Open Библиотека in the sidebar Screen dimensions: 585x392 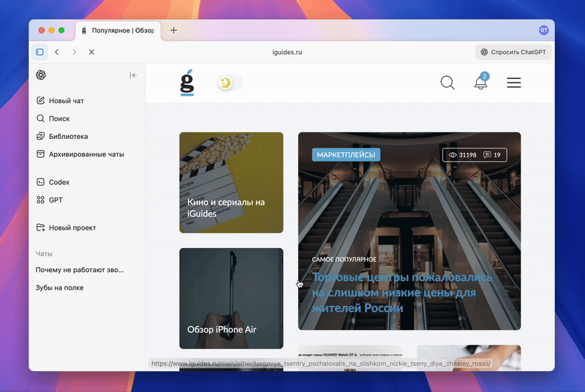[x=61, y=137]
